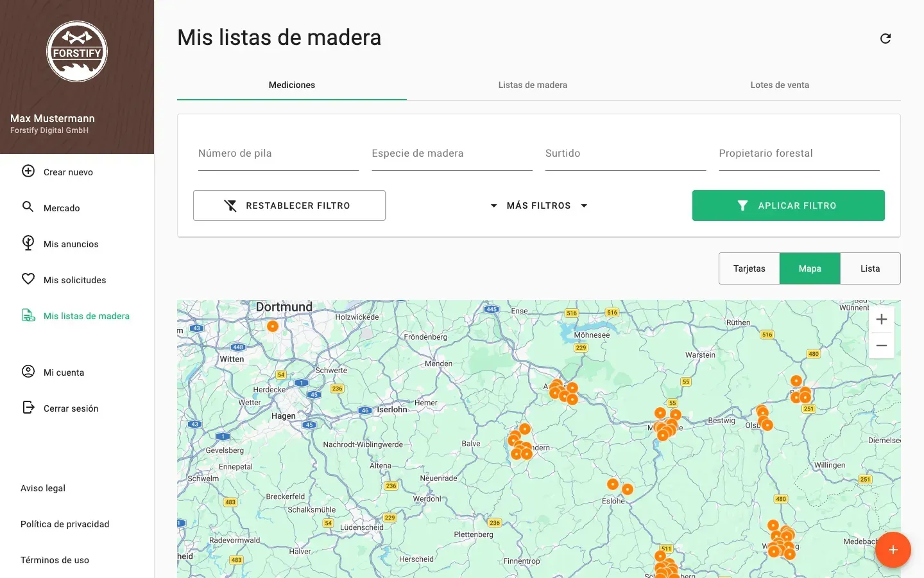Viewport: 924px width, 578px height.
Task: Click the Mis listas de madera heading
Action: point(279,37)
